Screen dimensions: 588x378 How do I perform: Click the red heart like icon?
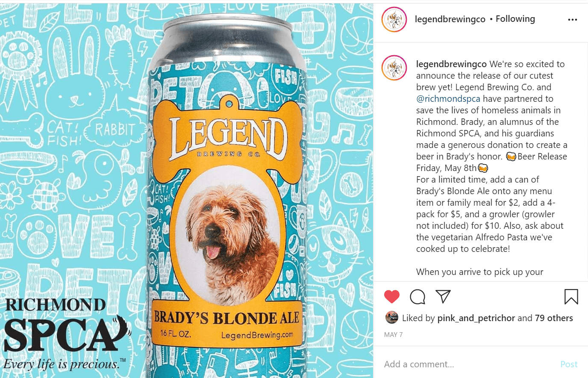[x=391, y=296]
